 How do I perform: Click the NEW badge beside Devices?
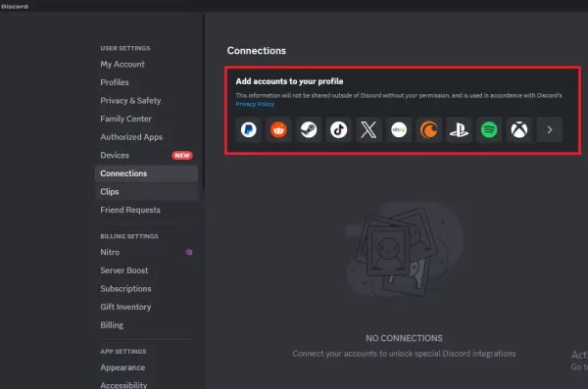pyautogui.click(x=182, y=155)
